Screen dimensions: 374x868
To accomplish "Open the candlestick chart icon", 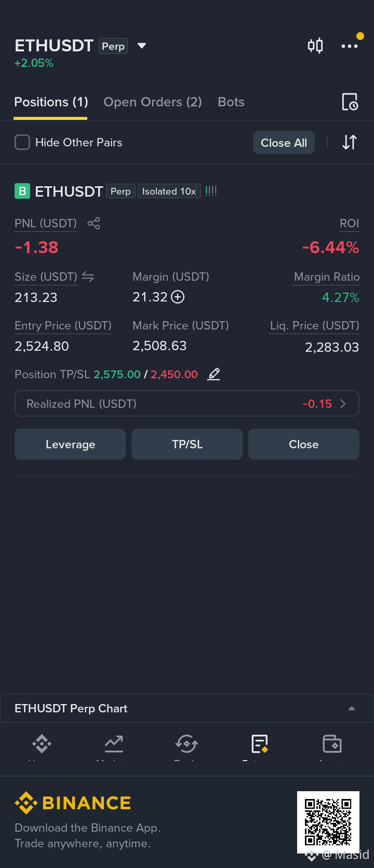I will click(x=315, y=46).
